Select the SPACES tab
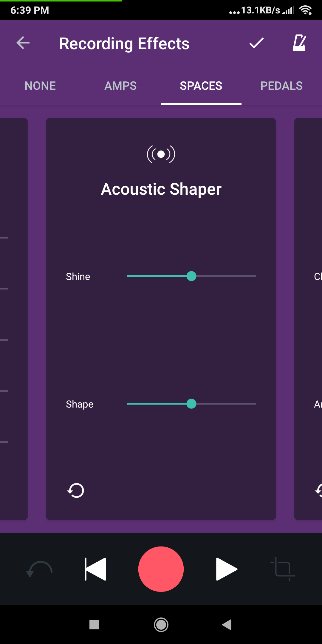322x644 pixels. (x=201, y=86)
